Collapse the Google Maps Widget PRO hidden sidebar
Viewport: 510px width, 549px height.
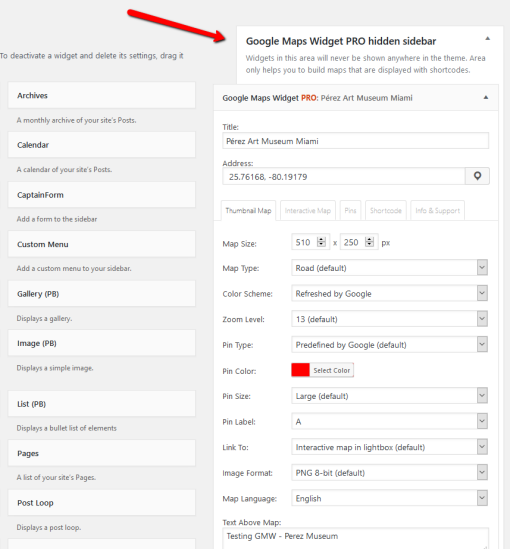tap(487, 39)
